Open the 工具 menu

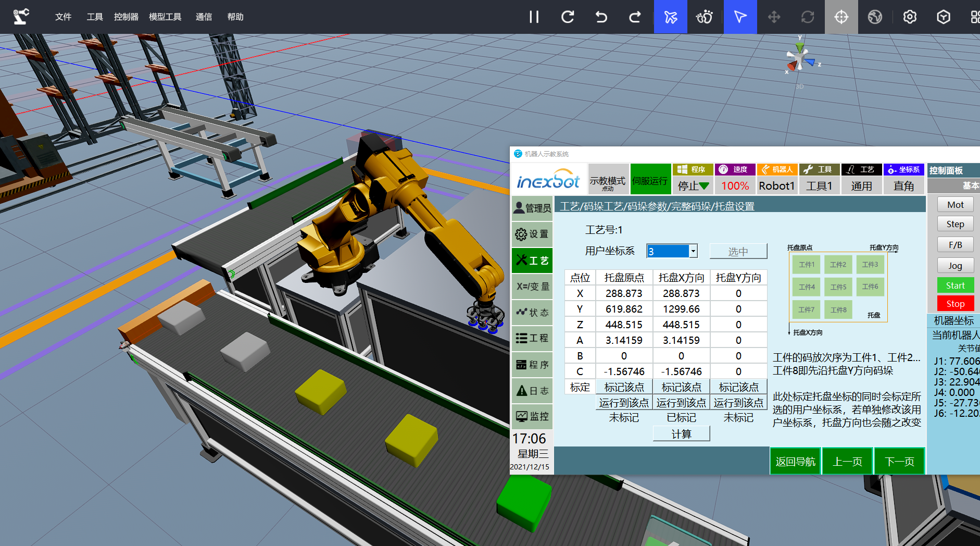point(95,17)
